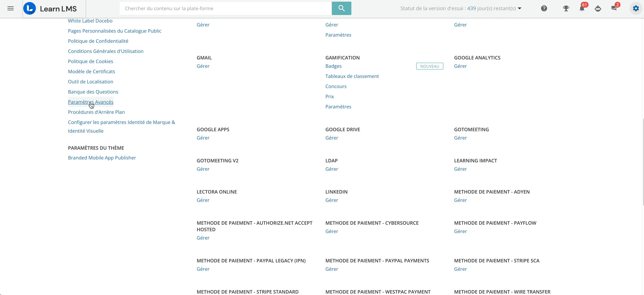The image size is (644, 295).
Task: Open White Label Docebo link
Action: coord(90,21)
